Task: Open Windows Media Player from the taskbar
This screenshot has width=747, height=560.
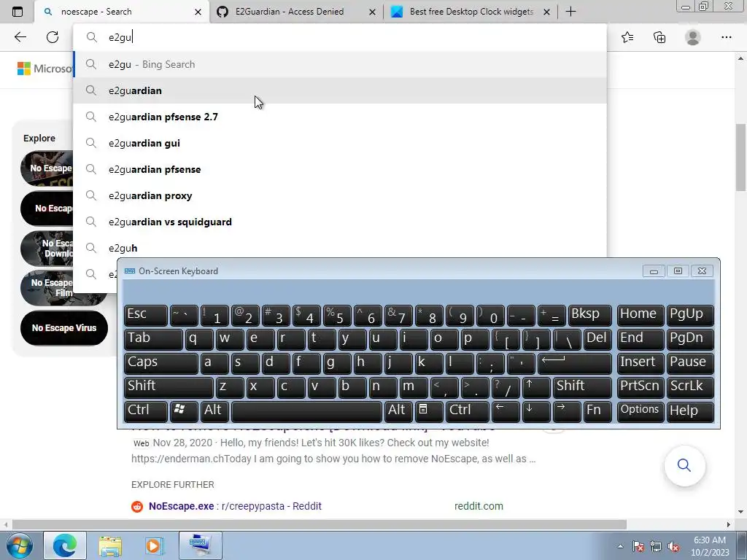Action: pyautogui.click(x=154, y=545)
